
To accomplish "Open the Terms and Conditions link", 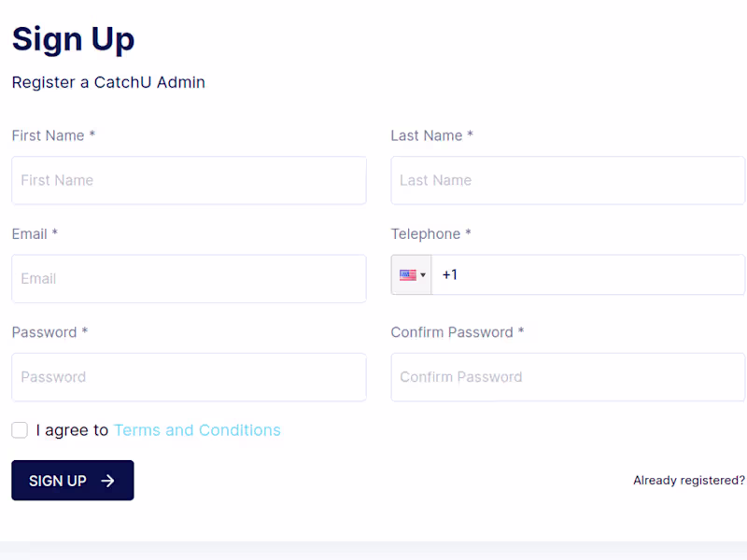I will pos(197,430).
